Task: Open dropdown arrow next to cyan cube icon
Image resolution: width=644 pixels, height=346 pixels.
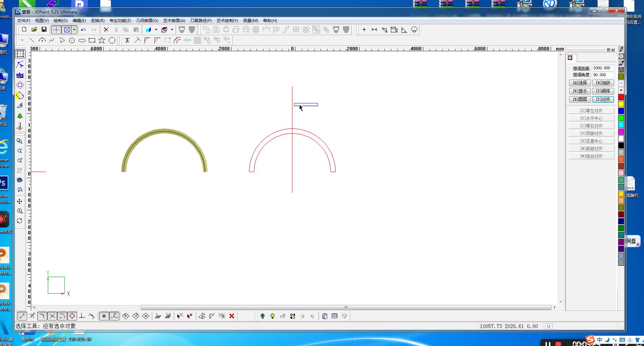Action: pos(156,30)
